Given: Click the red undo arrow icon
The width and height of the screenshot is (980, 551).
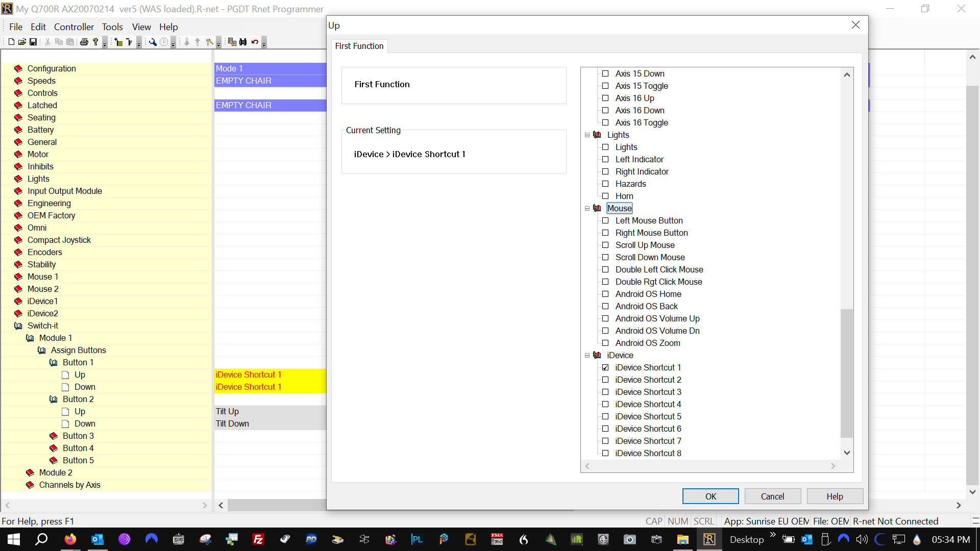Looking at the screenshot, I should (x=255, y=42).
